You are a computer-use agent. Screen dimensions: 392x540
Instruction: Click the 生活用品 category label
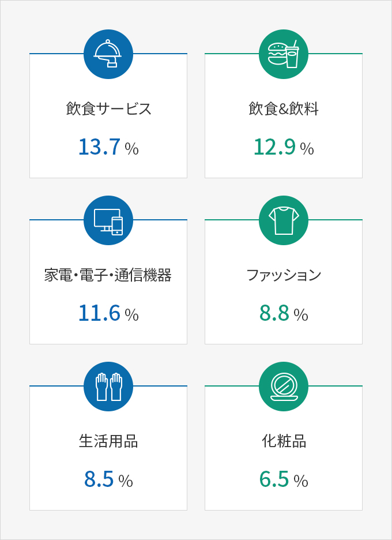tap(108, 441)
